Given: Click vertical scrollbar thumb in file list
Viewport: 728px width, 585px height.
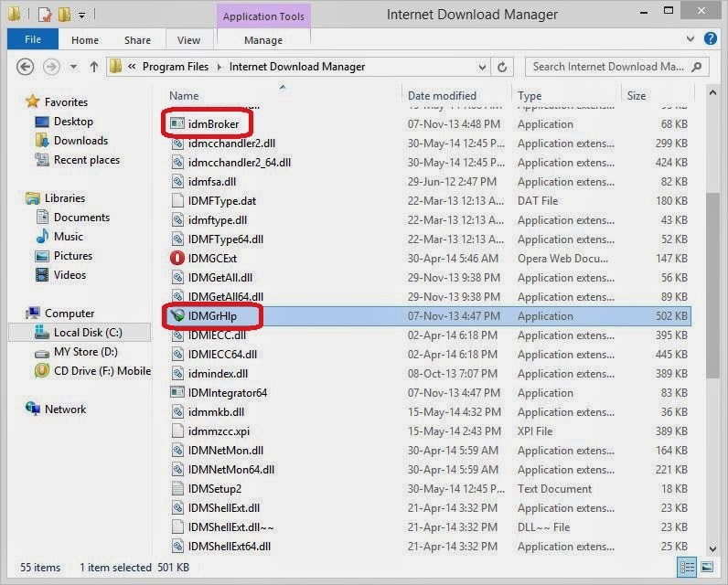Looking at the screenshot, I should click(x=712, y=285).
